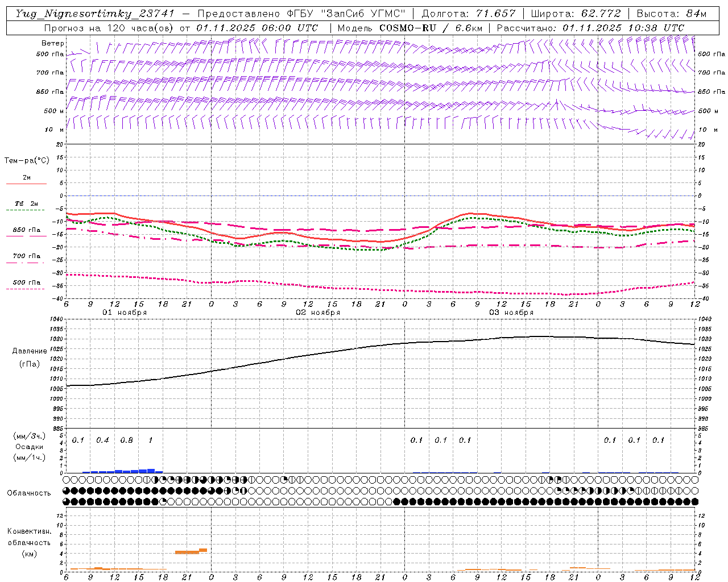Viewport: 728px width, 582px height.
Task: Click the '(мм/1ч.)' precipitation unit label
Action: (x=30, y=458)
